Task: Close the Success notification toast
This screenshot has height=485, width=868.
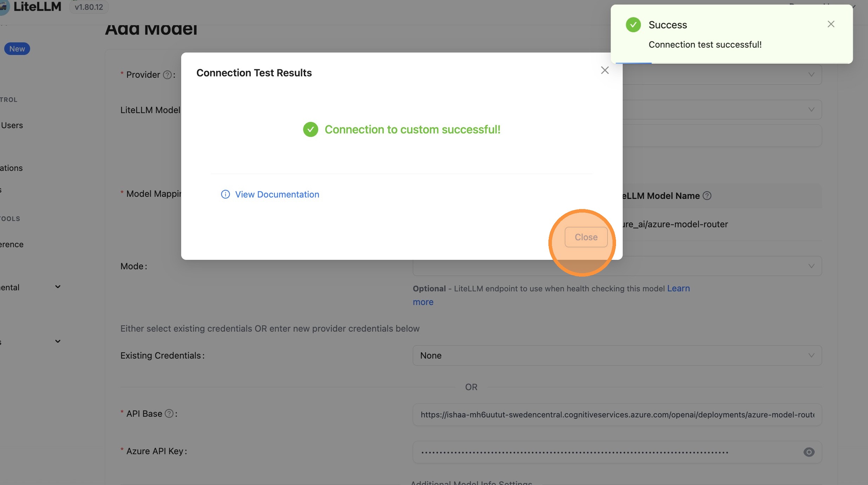Action: [831, 24]
